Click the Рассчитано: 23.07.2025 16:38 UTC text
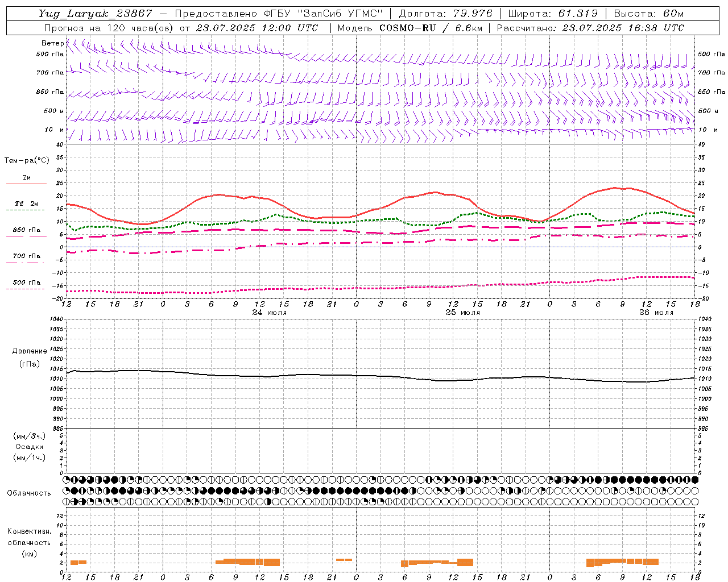 pos(590,28)
